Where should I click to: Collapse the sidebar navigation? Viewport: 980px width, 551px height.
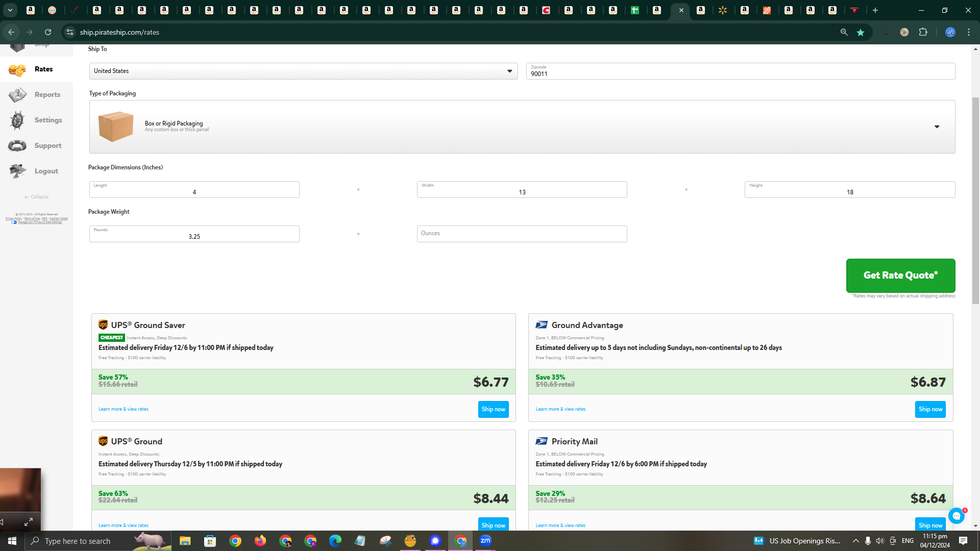click(x=37, y=197)
